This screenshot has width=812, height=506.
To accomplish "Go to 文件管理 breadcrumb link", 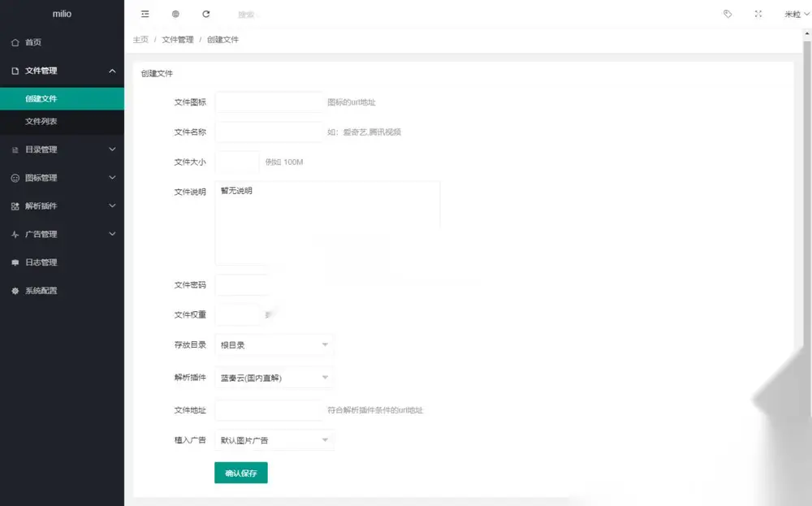I will (178, 39).
